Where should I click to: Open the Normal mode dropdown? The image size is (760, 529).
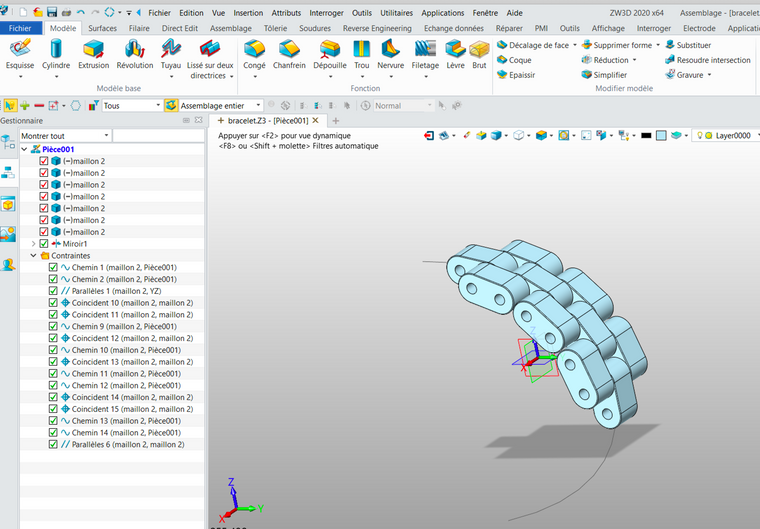click(x=429, y=105)
